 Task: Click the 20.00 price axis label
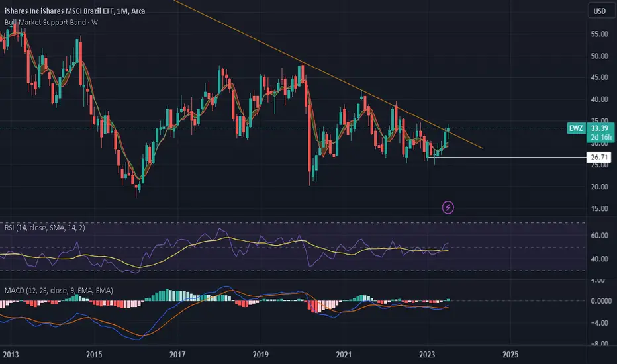pyautogui.click(x=599, y=187)
